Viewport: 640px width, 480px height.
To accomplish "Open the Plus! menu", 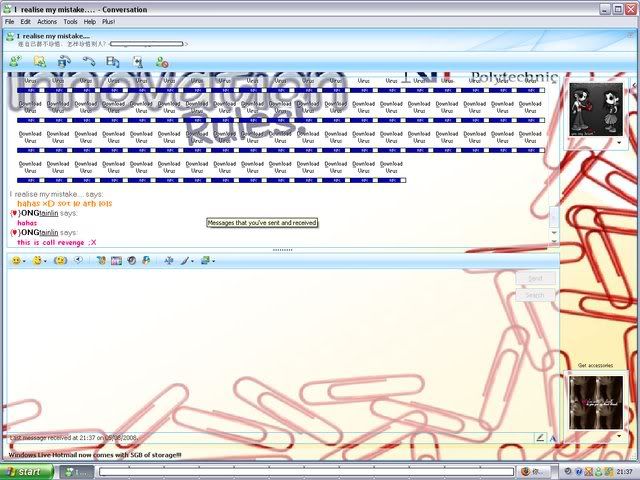I will tap(108, 22).
